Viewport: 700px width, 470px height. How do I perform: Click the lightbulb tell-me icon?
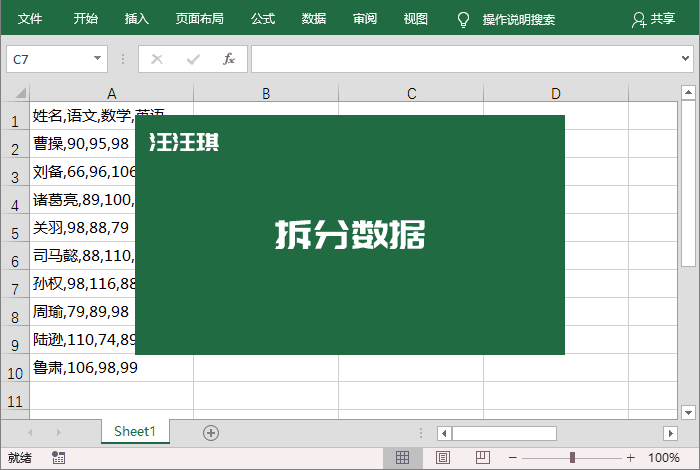463,20
